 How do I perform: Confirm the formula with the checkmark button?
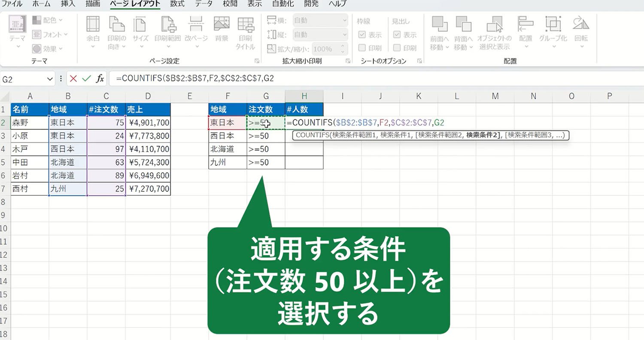(x=87, y=79)
